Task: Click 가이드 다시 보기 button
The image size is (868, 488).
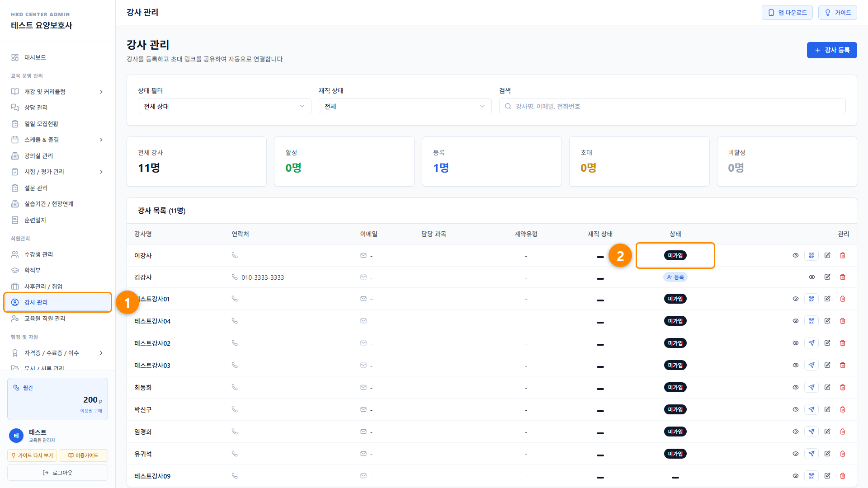Action: (x=32, y=455)
